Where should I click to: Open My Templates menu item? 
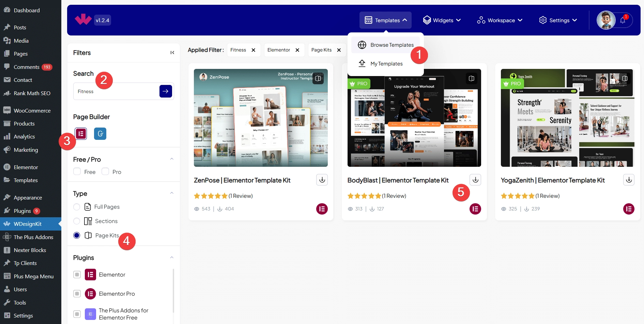coord(386,64)
